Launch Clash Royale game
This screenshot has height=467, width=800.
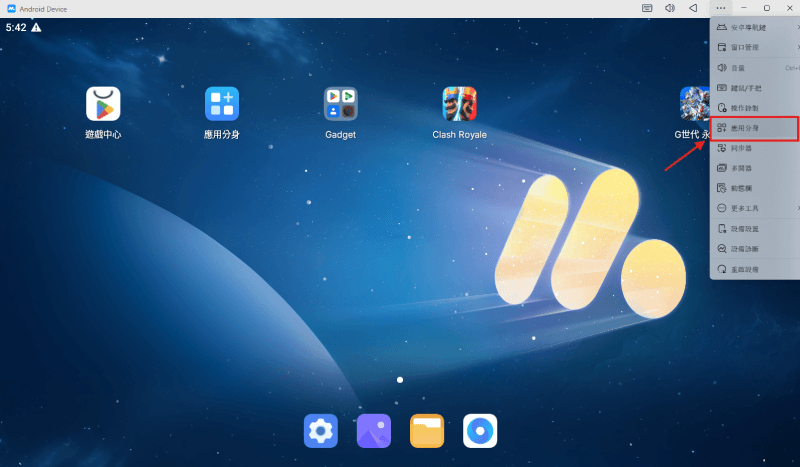pos(459,104)
